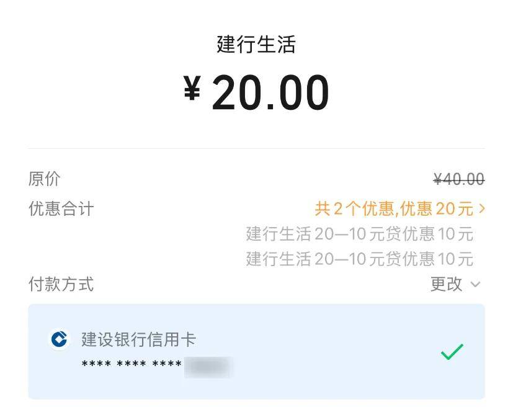Click the ¥ currency symbol
513x420 pixels.
(x=192, y=90)
